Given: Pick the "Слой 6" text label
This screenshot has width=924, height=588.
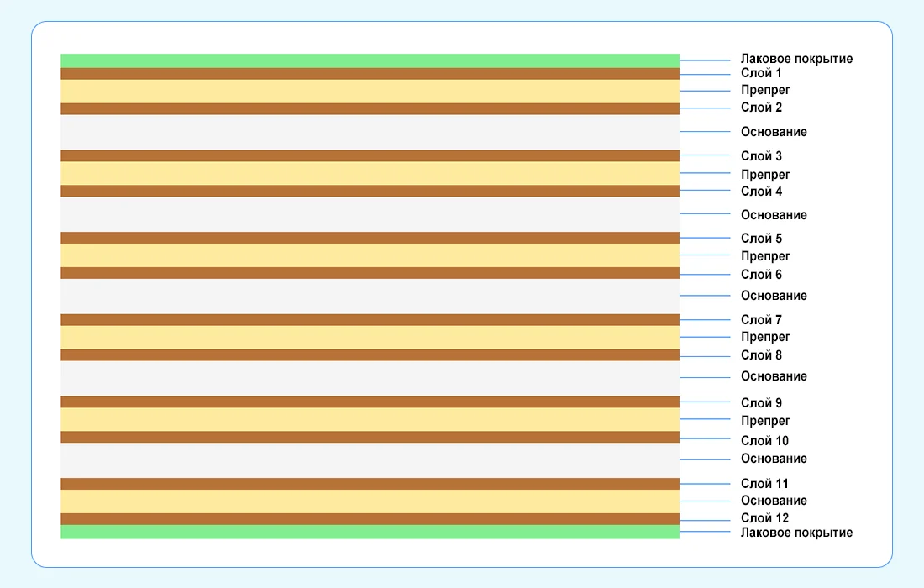Looking at the screenshot, I should pyautogui.click(x=761, y=275).
